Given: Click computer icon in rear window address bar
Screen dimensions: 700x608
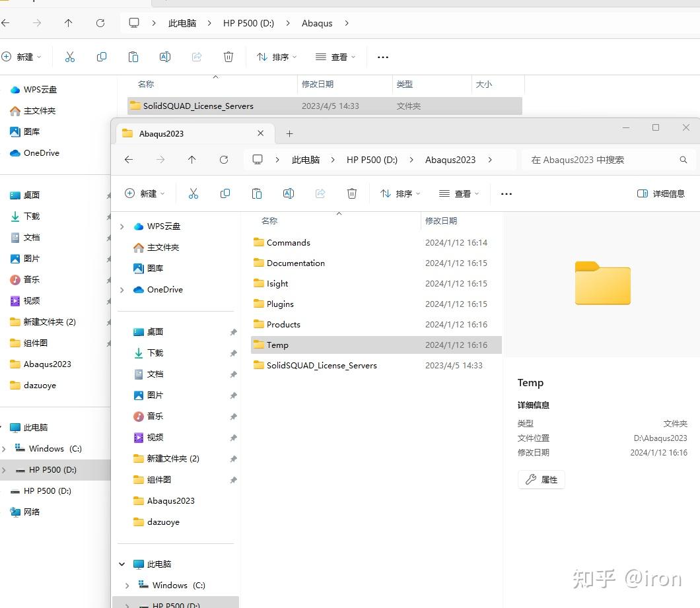Looking at the screenshot, I should click(134, 22).
